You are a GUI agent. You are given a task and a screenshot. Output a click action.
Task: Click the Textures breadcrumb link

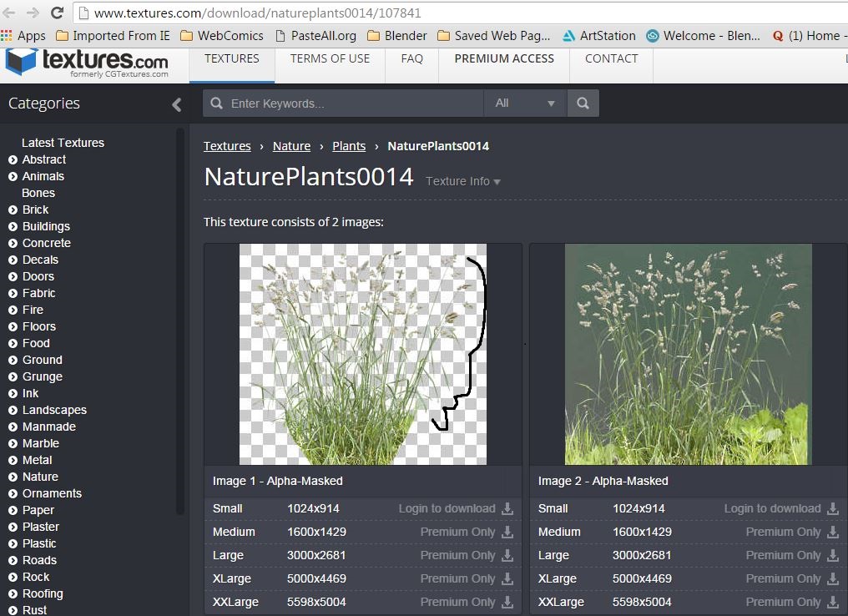(x=227, y=146)
